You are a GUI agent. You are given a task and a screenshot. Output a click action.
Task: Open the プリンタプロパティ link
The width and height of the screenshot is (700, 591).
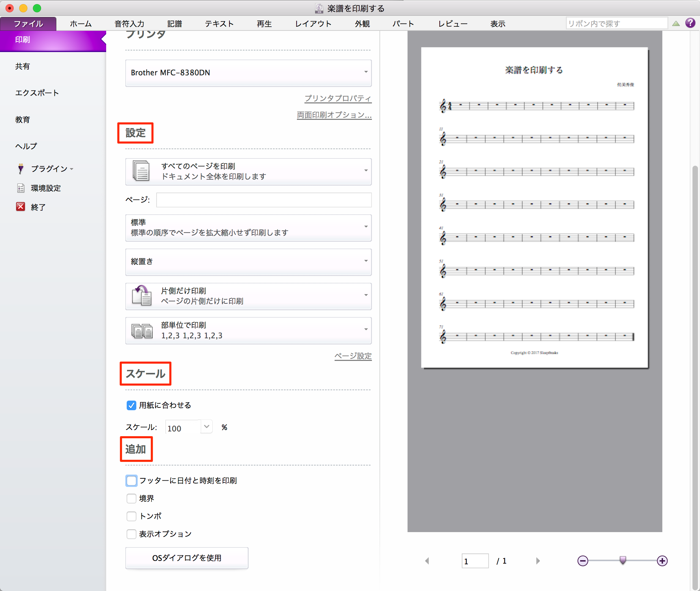tap(338, 98)
